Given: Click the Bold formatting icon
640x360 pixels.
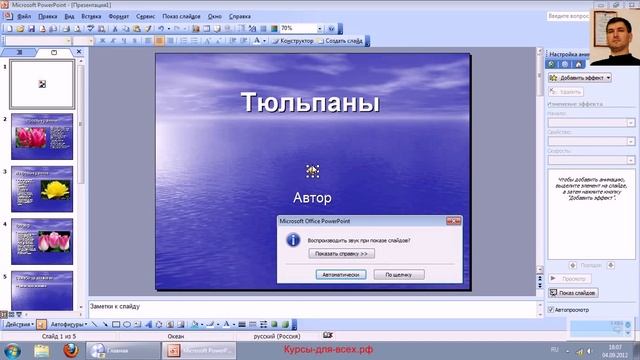Looking at the screenshot, I should point(102,40).
